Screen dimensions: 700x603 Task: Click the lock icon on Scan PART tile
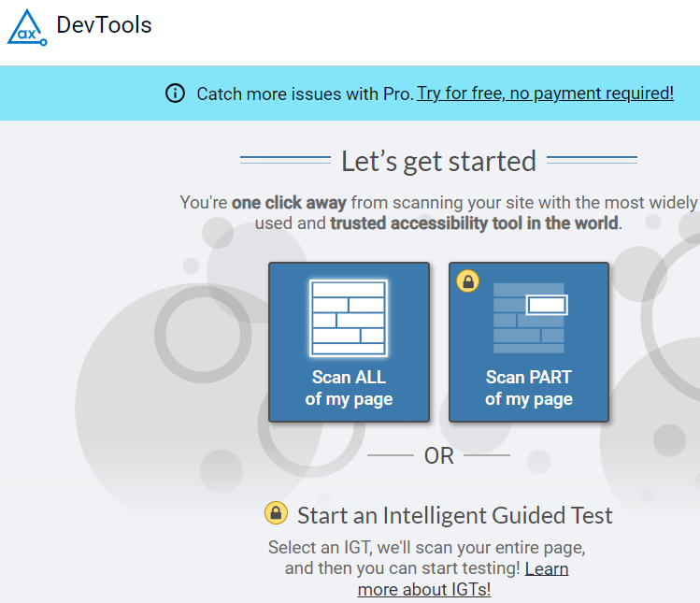coord(468,281)
